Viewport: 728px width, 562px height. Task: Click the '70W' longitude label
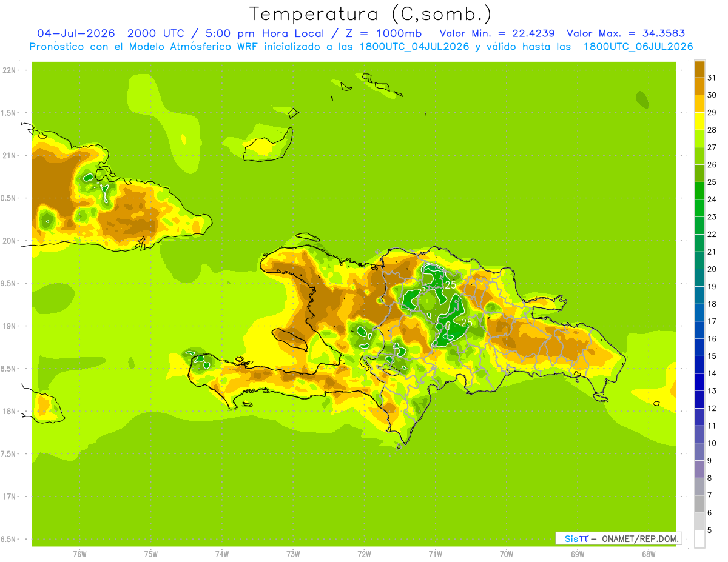click(507, 554)
